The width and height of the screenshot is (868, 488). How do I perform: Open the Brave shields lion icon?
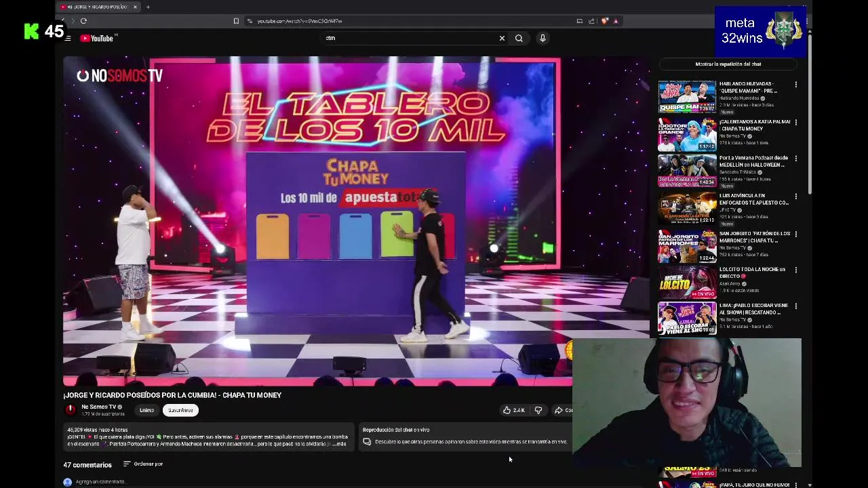tap(605, 21)
